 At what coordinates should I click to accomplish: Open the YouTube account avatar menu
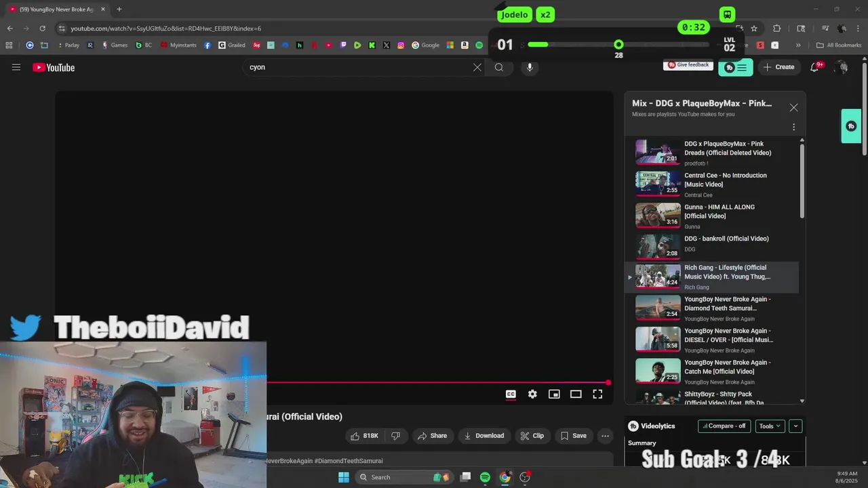(x=842, y=67)
